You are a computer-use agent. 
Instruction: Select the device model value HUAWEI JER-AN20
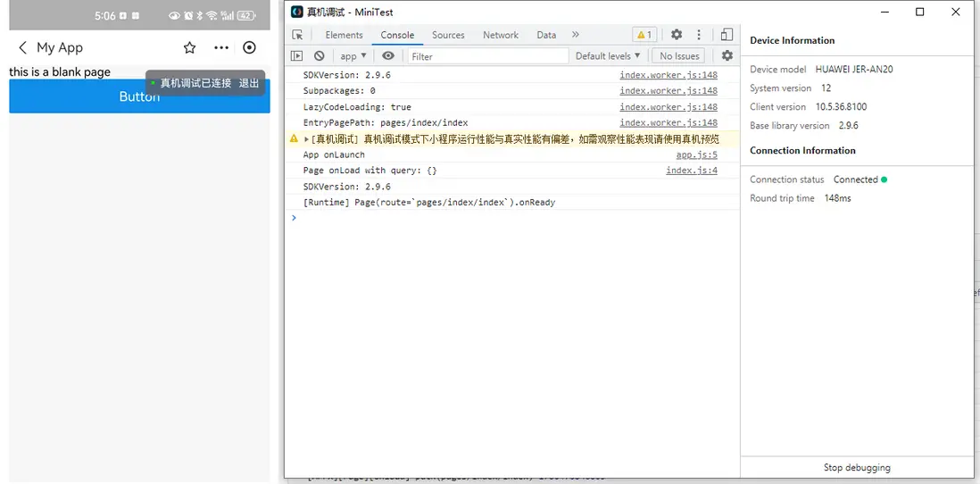(x=854, y=70)
